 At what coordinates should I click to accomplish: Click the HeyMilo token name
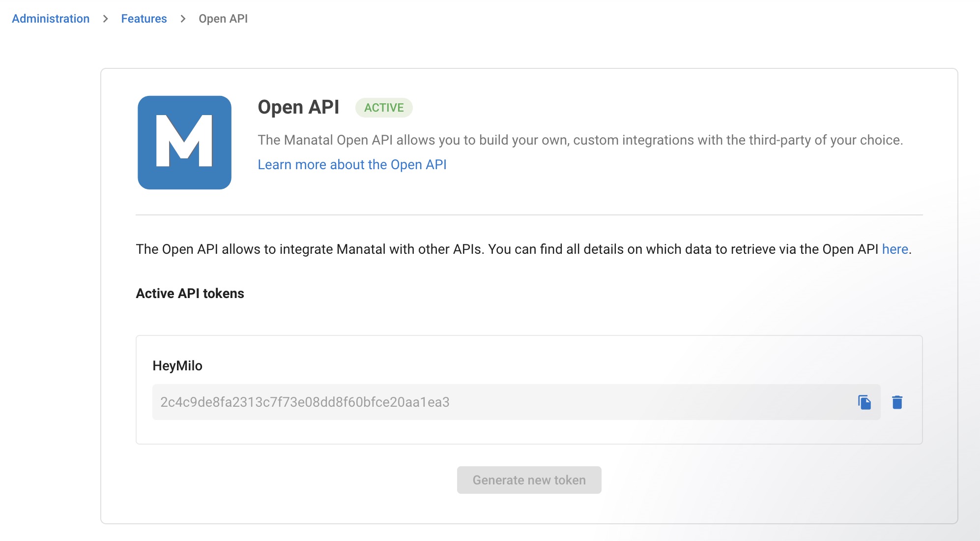click(x=177, y=366)
